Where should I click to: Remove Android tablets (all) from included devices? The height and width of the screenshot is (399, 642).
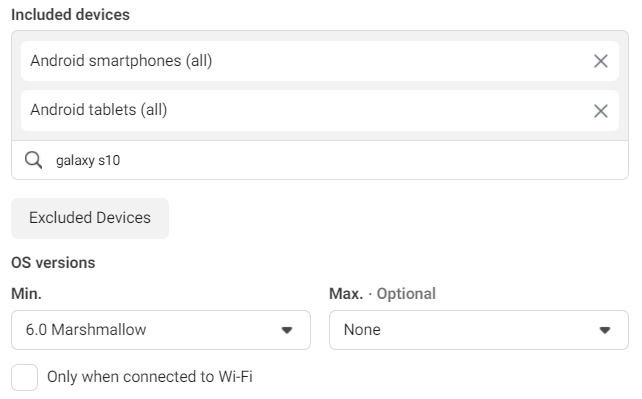point(600,111)
